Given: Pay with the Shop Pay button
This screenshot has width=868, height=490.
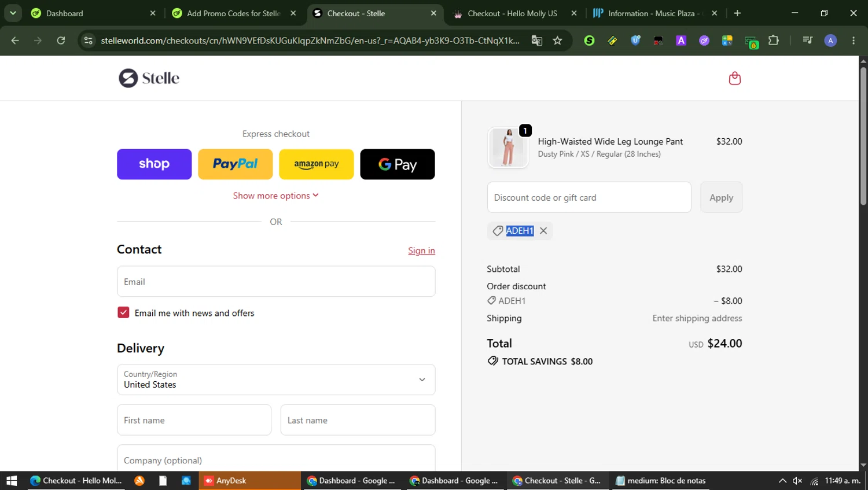Looking at the screenshot, I should pos(154,164).
